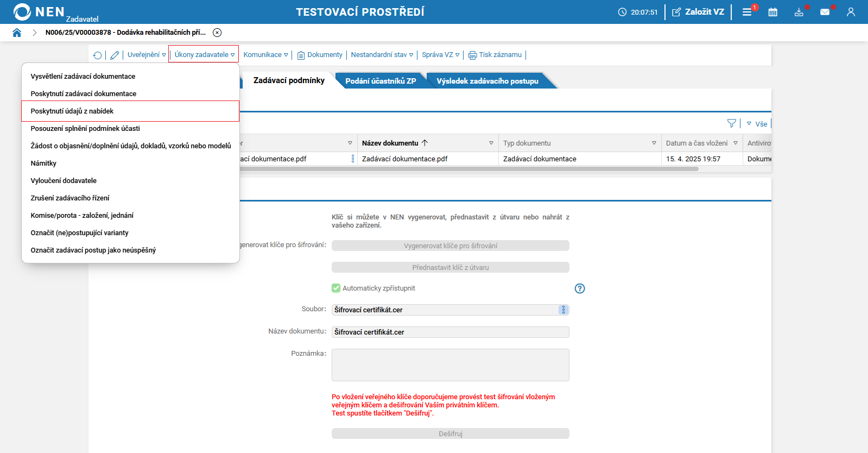Select Poskytnutí údajů z nabídek menu item

(x=130, y=111)
